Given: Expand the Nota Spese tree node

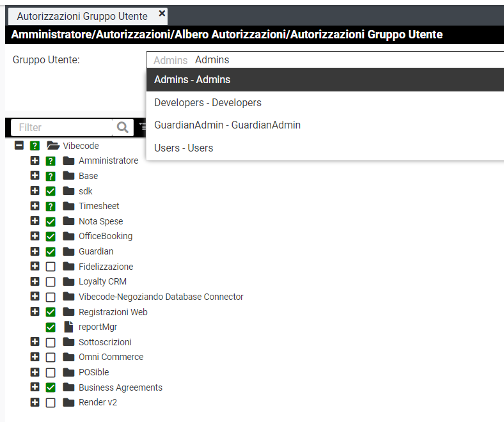Looking at the screenshot, I should click(35, 221).
